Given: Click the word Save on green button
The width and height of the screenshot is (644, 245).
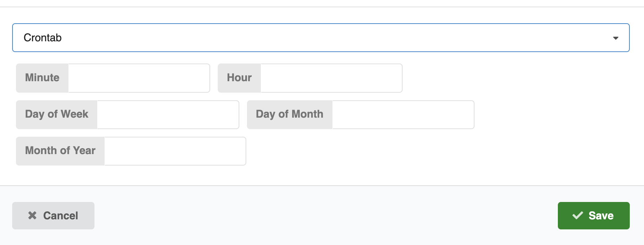Looking at the screenshot, I should click(601, 216).
